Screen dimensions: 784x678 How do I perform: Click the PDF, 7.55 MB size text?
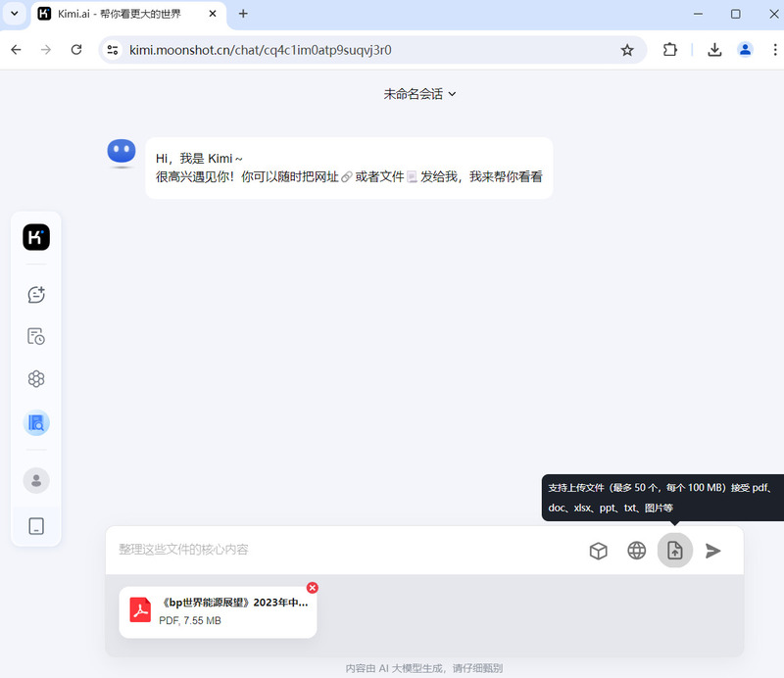pos(190,620)
